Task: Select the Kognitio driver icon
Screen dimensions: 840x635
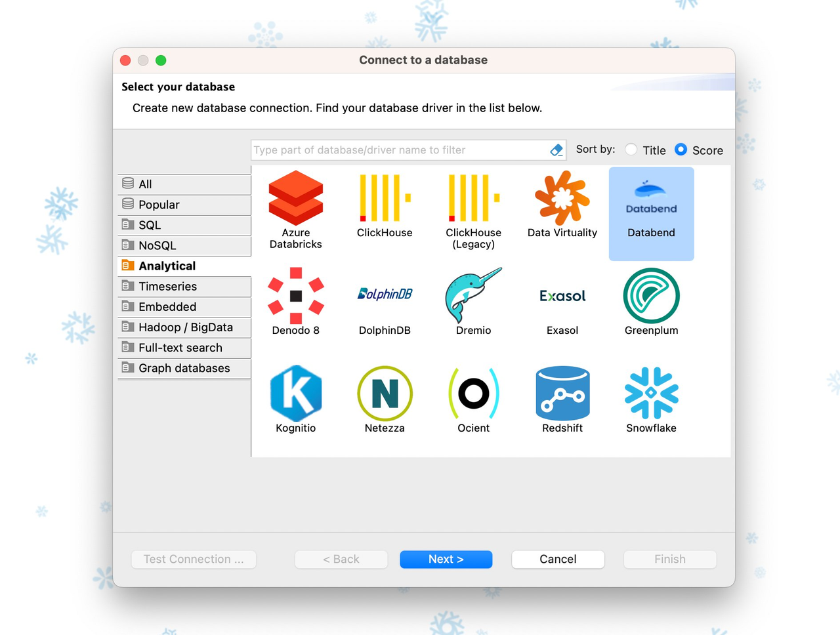Action: click(296, 393)
